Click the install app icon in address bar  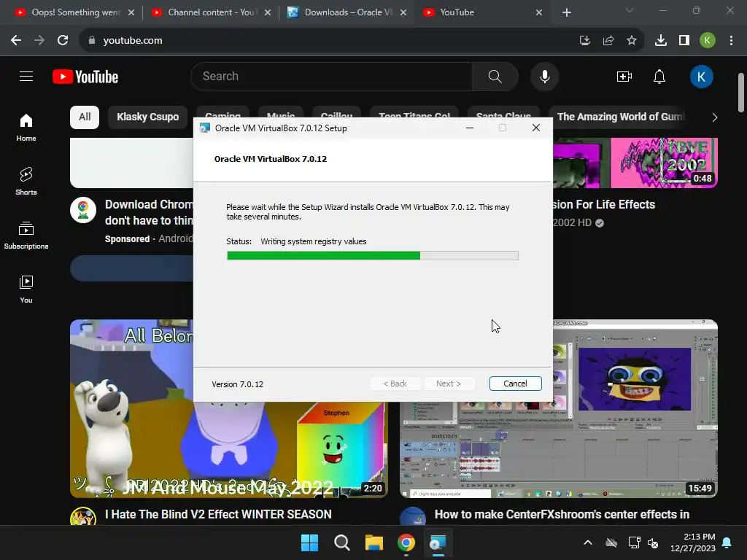[x=584, y=41]
